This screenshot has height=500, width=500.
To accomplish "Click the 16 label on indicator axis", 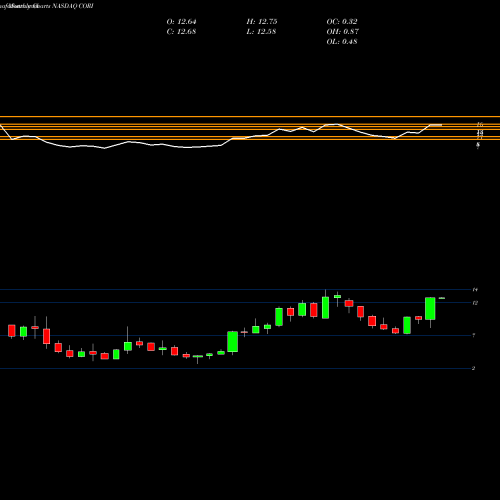I will (x=480, y=124).
